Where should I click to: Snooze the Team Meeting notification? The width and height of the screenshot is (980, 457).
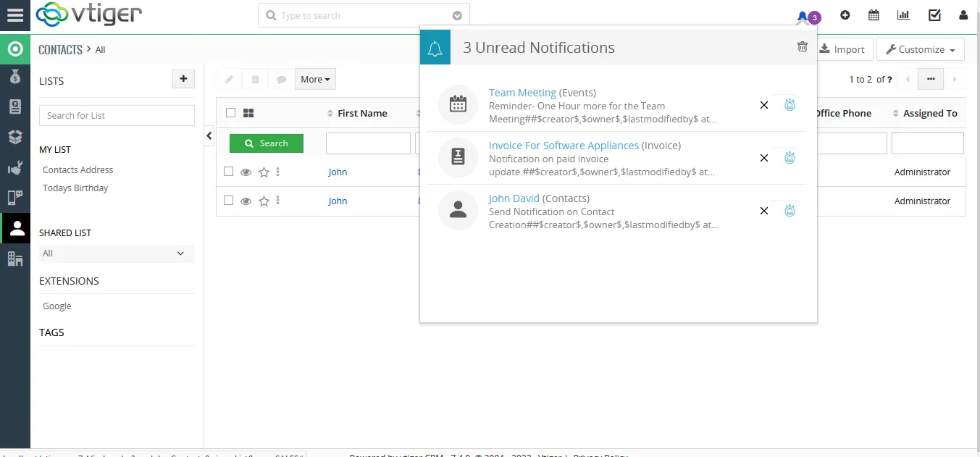[790, 105]
